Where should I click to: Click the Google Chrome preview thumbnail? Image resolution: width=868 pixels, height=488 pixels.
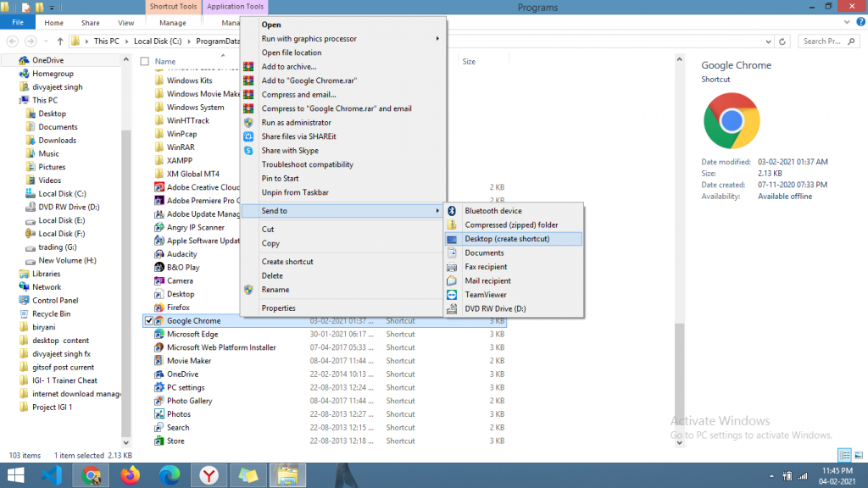[732, 120]
